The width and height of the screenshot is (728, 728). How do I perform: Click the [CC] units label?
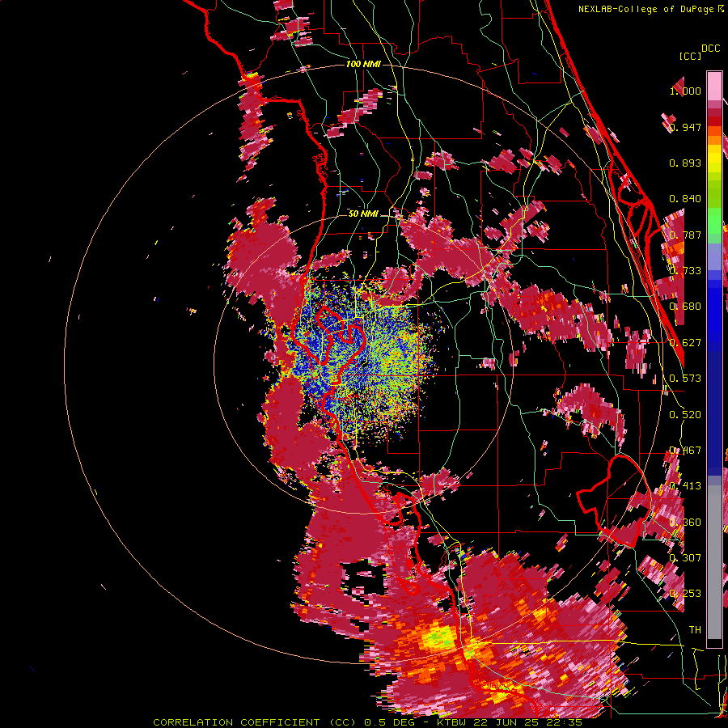pos(690,56)
